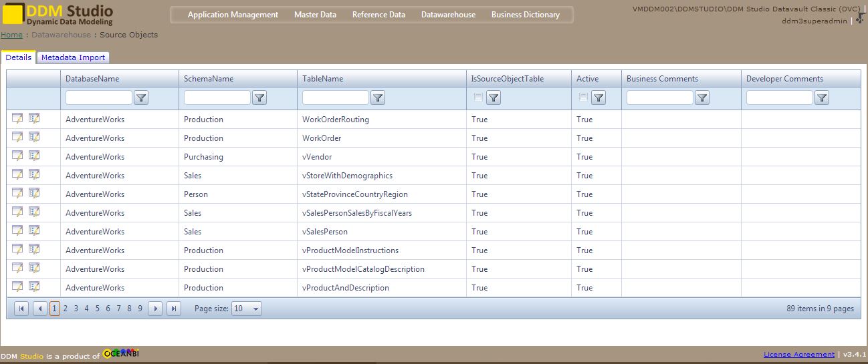Open the Business Comments filter menu
The image size is (868, 364).
point(702,98)
